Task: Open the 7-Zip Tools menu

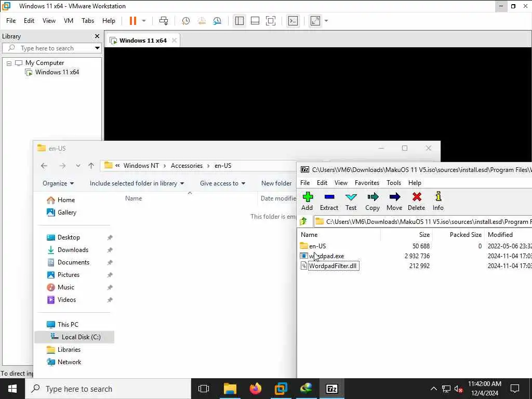Action: point(394,182)
